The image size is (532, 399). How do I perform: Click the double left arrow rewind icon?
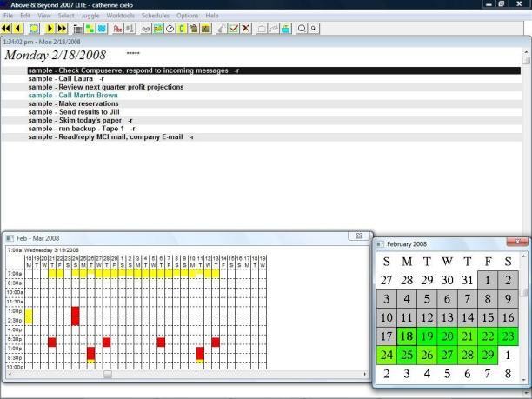(6, 29)
